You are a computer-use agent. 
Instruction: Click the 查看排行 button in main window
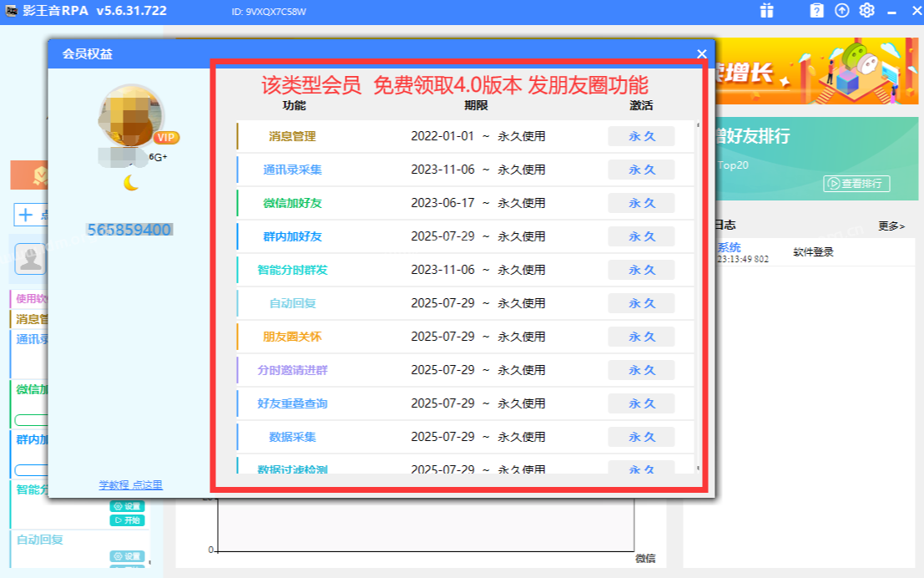click(856, 184)
